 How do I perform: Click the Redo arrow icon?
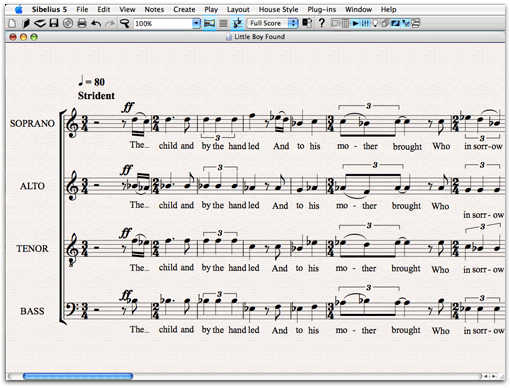(110, 23)
